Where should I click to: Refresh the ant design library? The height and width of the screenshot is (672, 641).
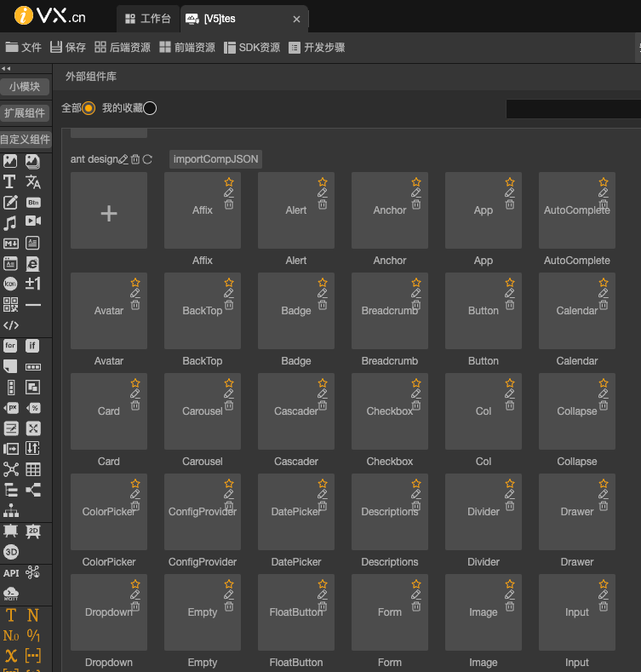[147, 159]
